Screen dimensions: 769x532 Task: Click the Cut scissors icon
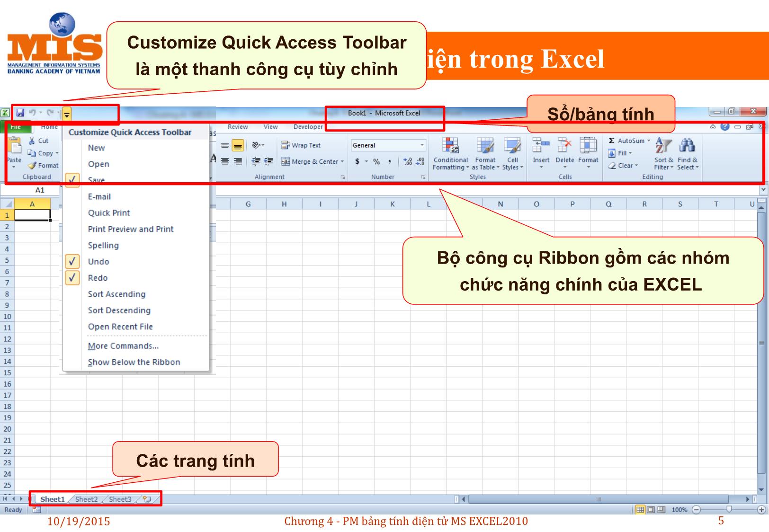coord(32,141)
